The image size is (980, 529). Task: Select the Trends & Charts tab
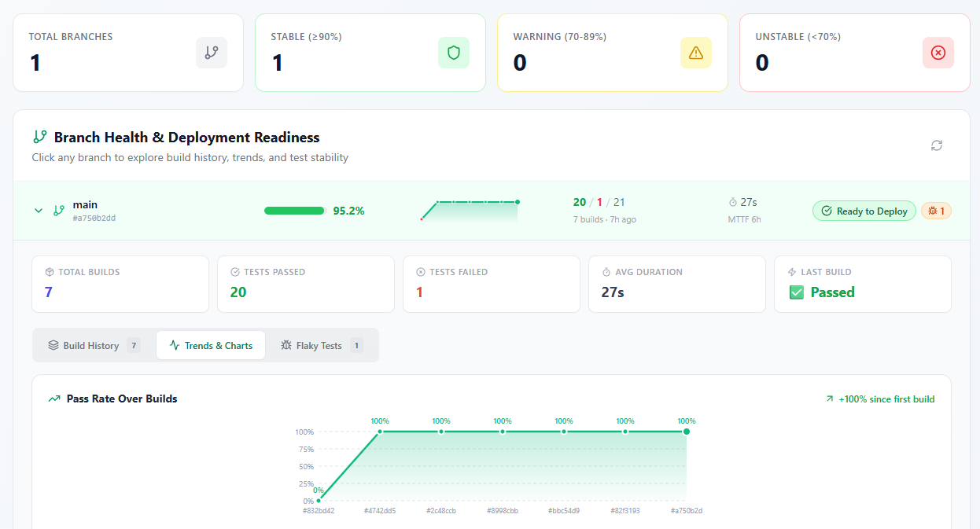tap(211, 345)
